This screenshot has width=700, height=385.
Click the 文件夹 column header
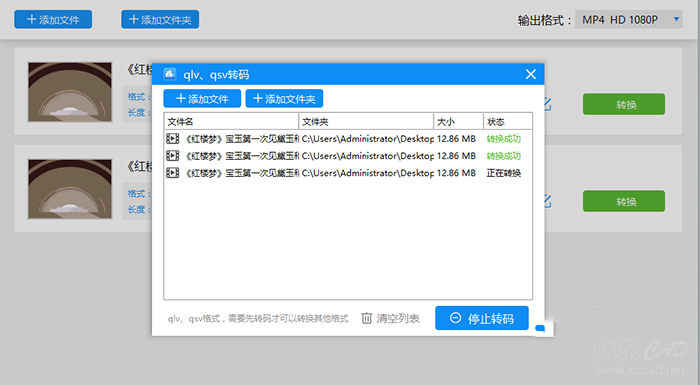click(366, 121)
